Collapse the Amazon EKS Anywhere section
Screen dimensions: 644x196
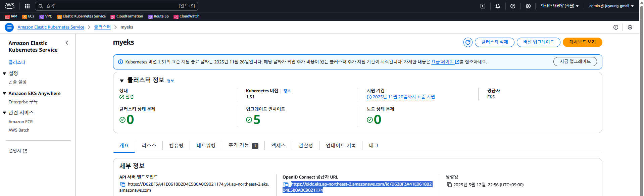(x=4, y=93)
